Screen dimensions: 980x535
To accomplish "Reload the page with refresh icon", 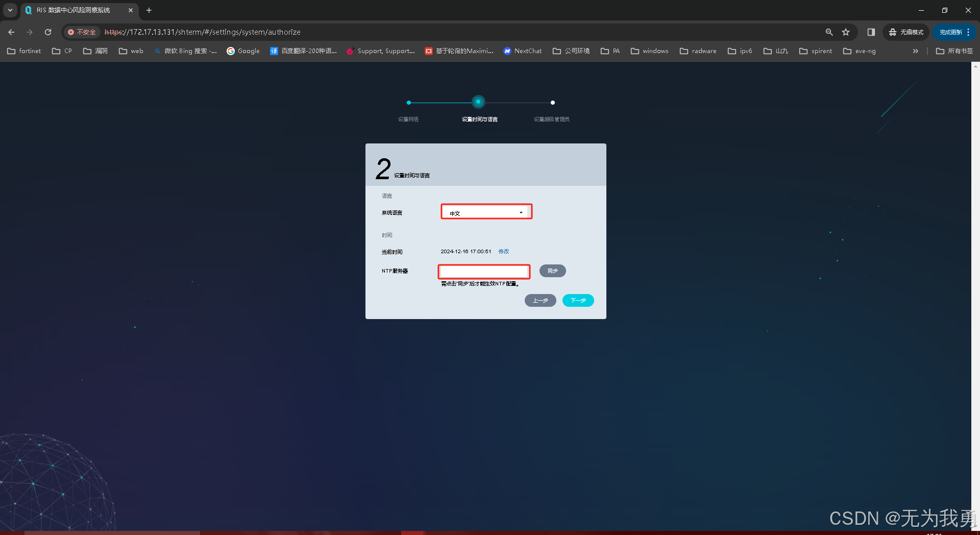I will 48,32.
